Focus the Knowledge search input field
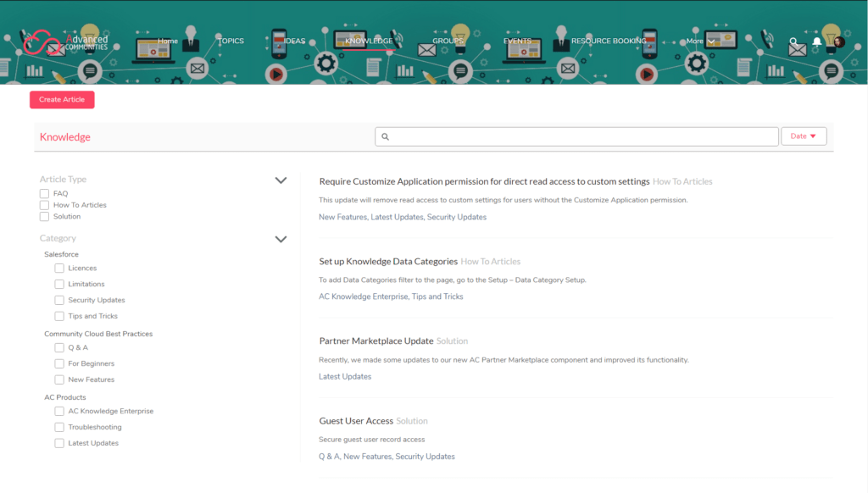 point(576,136)
